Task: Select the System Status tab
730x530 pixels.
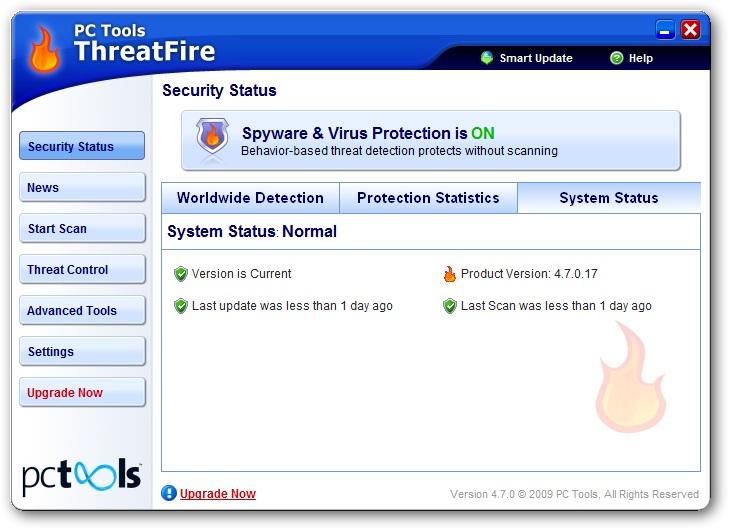Action: (x=609, y=198)
